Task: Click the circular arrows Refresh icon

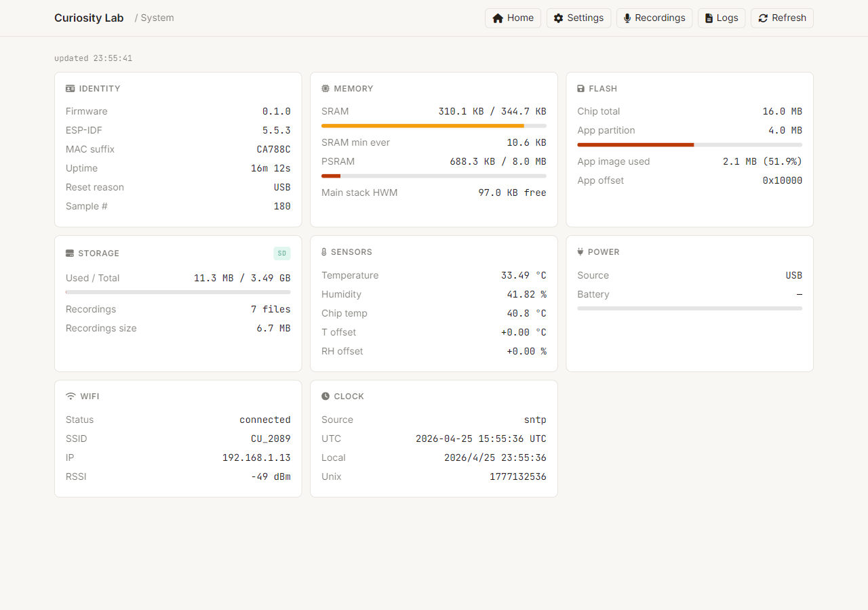Action: [x=764, y=18]
